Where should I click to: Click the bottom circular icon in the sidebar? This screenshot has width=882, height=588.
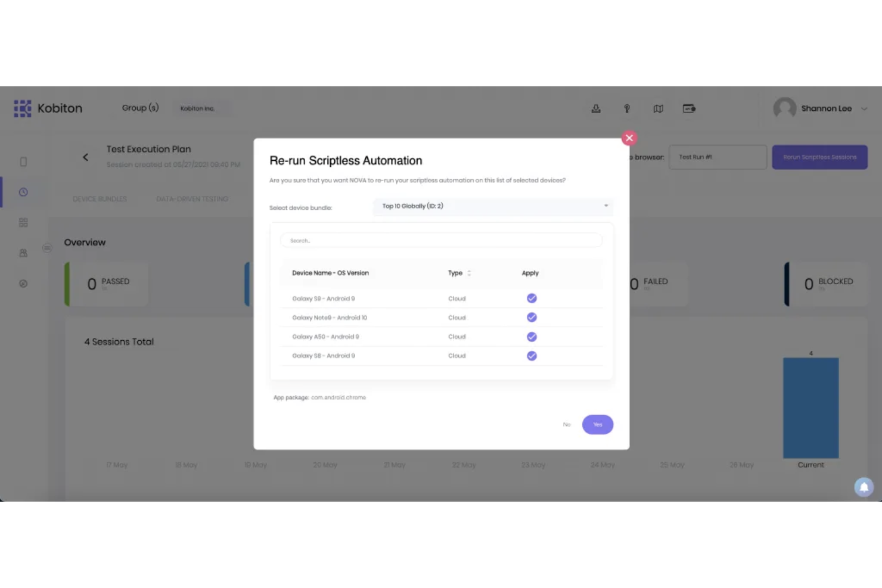click(23, 284)
